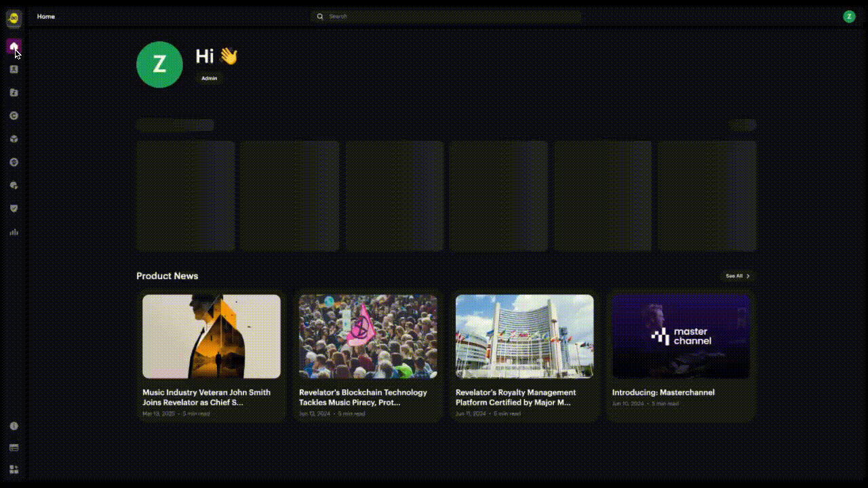Click See All product news button

click(738, 276)
